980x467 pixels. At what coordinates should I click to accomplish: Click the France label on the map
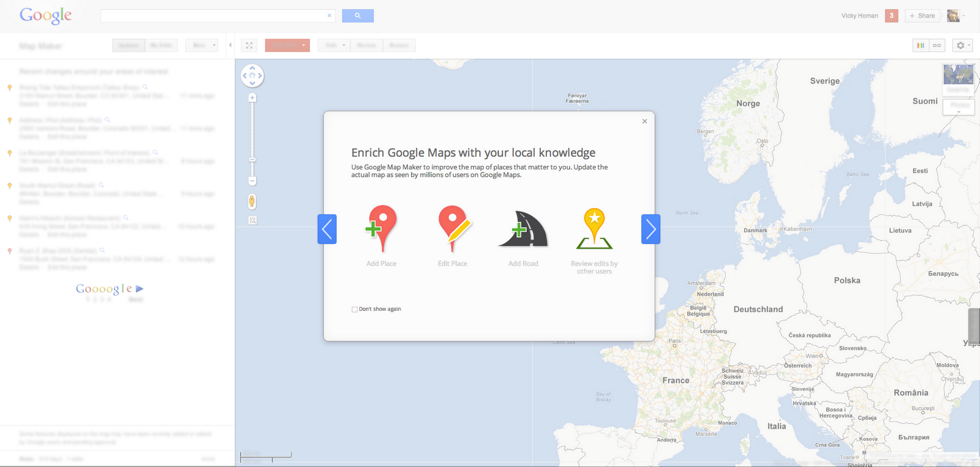pos(676,381)
